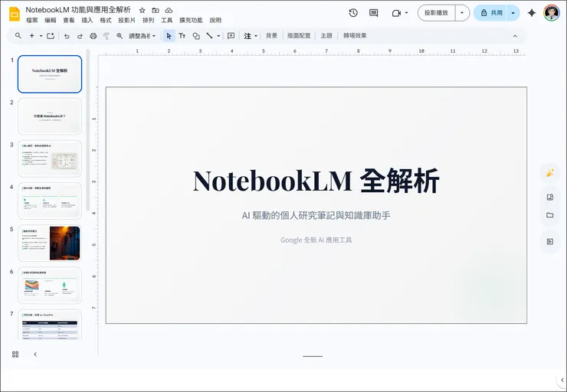The image size is (567, 392).
Task: Open the 格式 menu
Action: [x=106, y=21]
